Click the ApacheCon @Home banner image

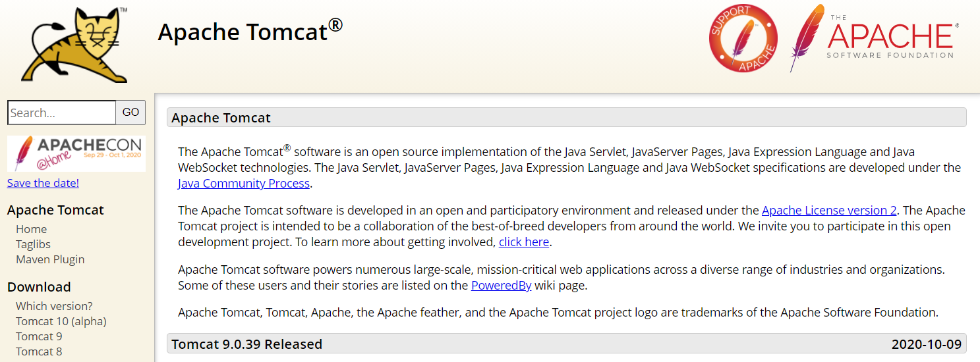coord(76,153)
